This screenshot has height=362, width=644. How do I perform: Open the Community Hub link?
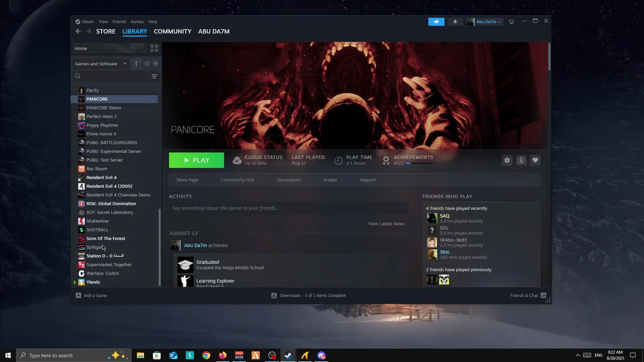pos(237,180)
